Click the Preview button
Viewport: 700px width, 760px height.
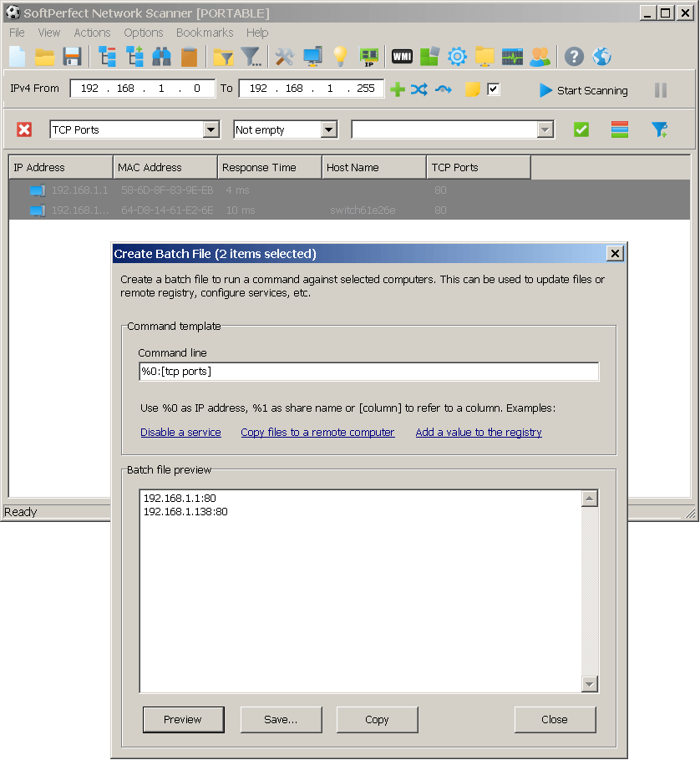click(183, 720)
